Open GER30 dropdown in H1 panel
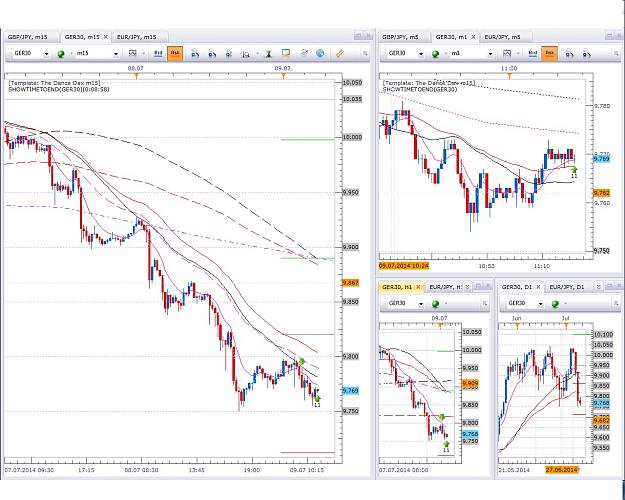 421,304
